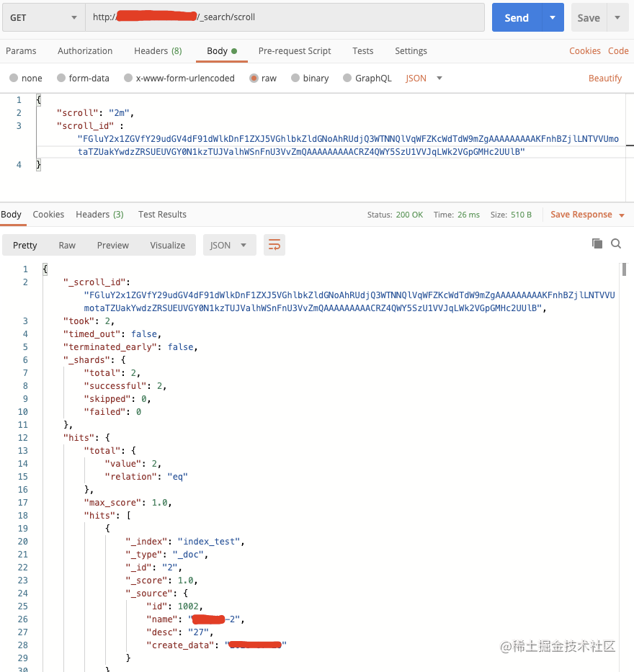Open the Headers (8) tab

158,51
